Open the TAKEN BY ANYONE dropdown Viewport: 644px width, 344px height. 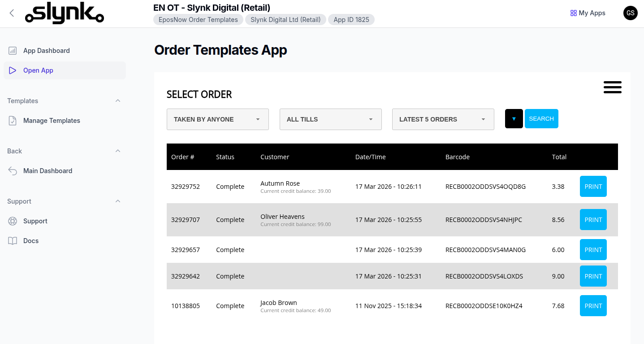point(217,119)
